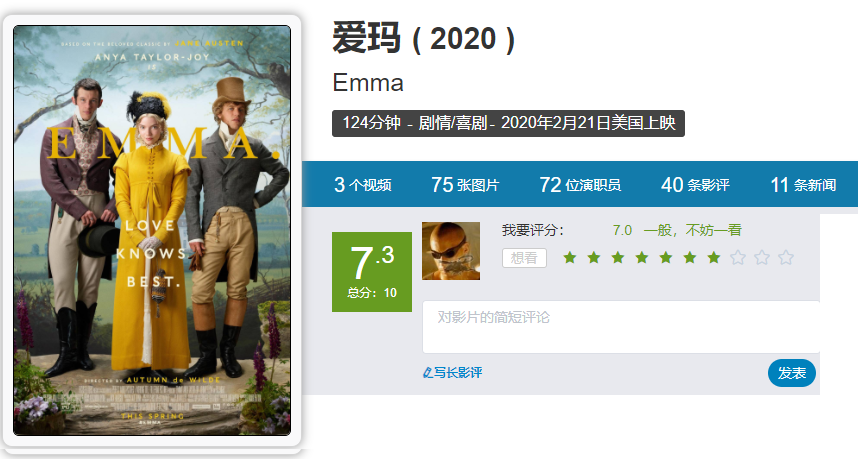Rate the film three stars
The image size is (858, 459).
pyautogui.click(x=618, y=257)
